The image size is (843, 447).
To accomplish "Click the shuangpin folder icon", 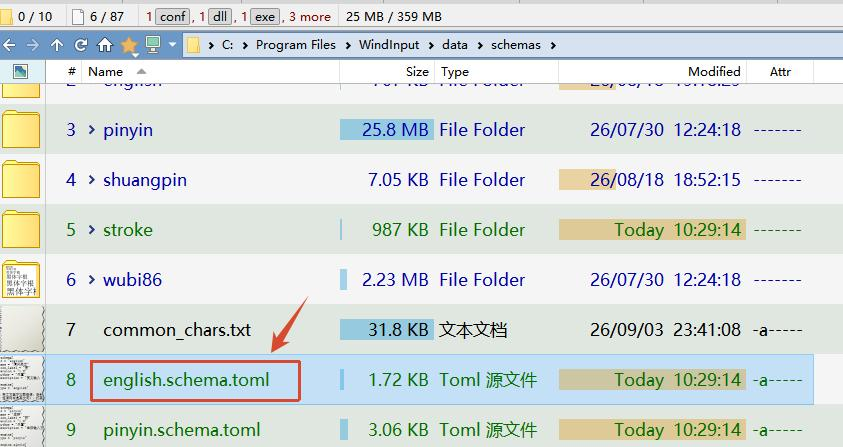I will point(20,179).
